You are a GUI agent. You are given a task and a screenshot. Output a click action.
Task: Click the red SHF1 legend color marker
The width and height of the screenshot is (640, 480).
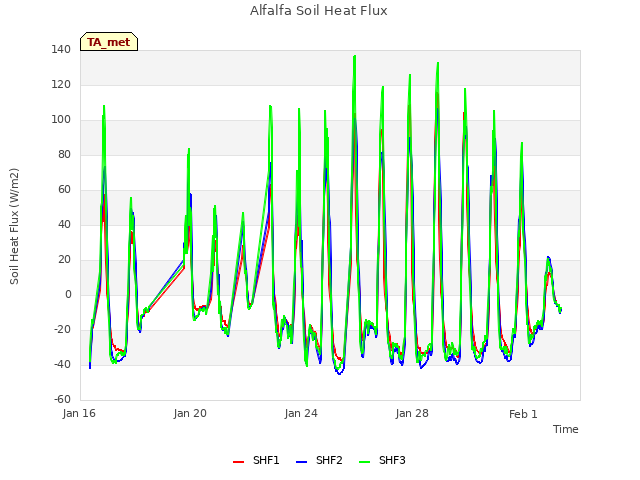tap(238, 462)
